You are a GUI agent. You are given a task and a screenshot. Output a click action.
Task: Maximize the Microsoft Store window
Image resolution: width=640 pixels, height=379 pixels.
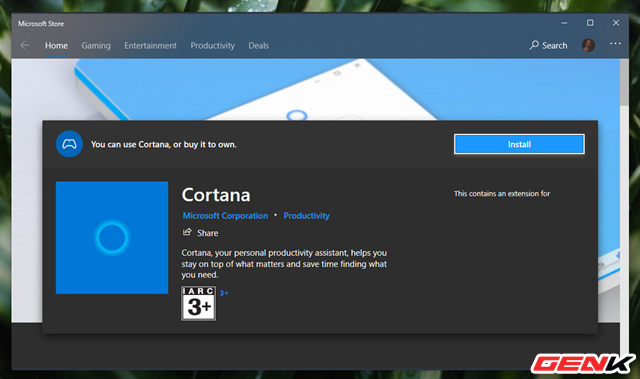(x=590, y=23)
